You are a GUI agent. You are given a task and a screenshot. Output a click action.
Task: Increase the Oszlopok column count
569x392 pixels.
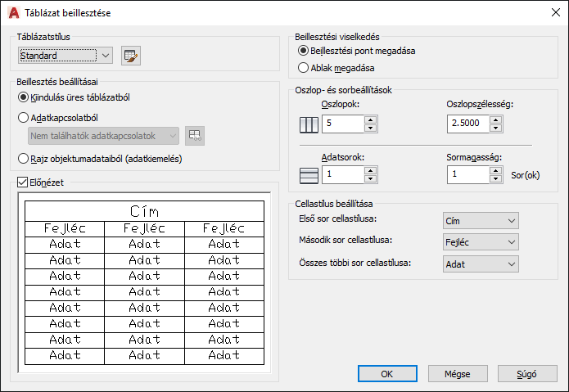point(370,119)
